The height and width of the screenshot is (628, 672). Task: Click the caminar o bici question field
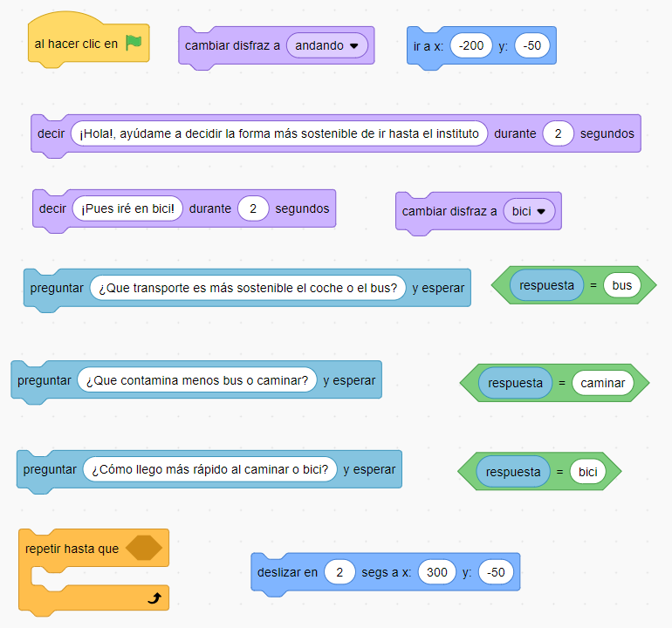209,469
